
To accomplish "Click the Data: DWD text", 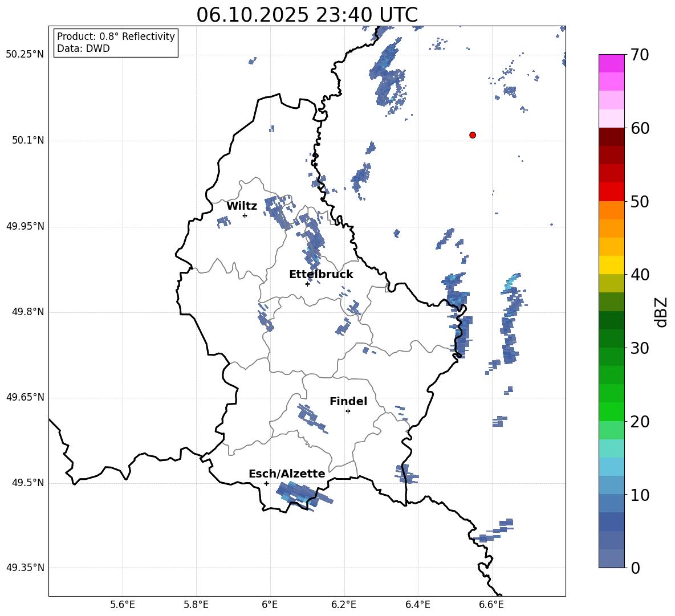I will pyautogui.click(x=83, y=48).
